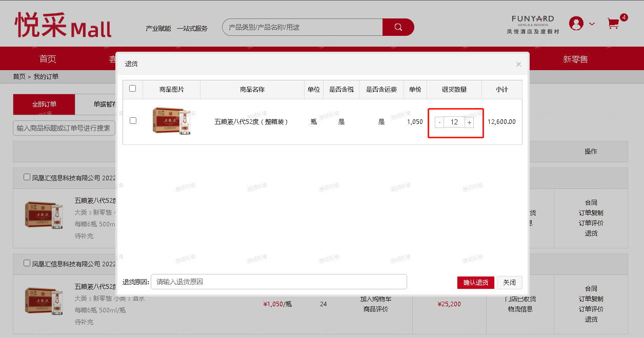
Task: Click the 悦采Mall logo
Action: click(x=63, y=25)
